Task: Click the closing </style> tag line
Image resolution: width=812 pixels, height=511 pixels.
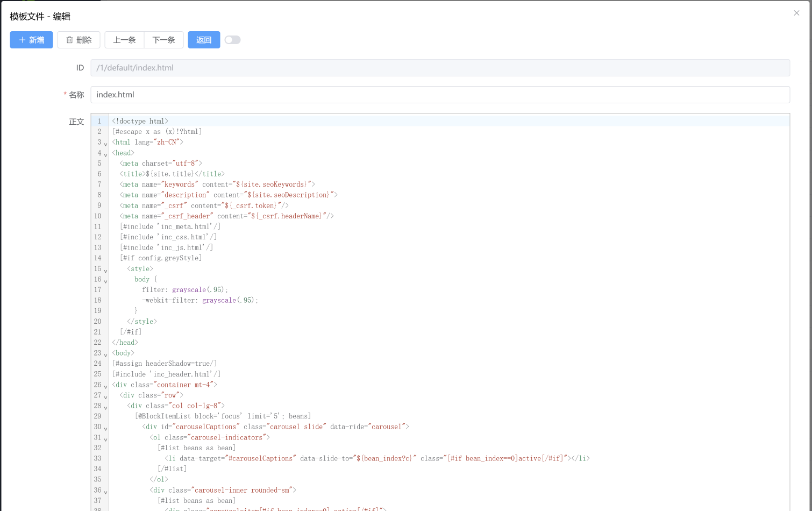Action: pos(142,321)
